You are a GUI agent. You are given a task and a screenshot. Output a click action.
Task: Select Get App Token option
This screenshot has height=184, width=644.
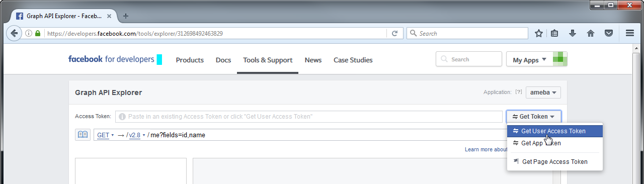(x=554, y=143)
